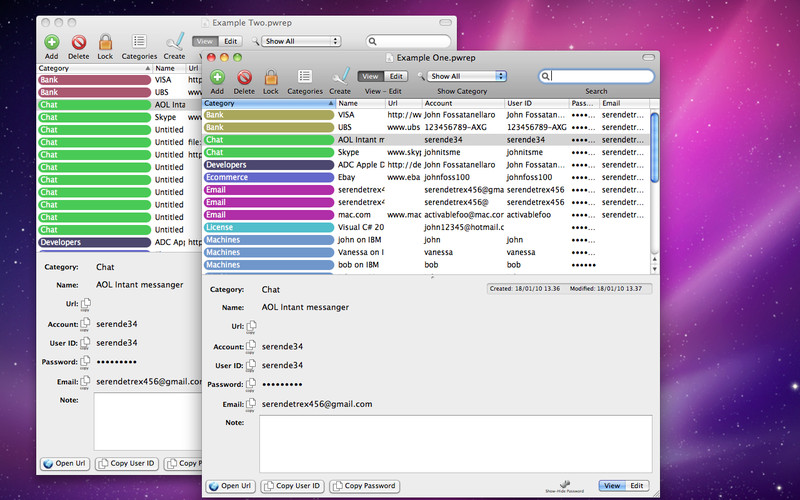
Task: Click Open Url button in Example Two
Action: click(x=65, y=464)
